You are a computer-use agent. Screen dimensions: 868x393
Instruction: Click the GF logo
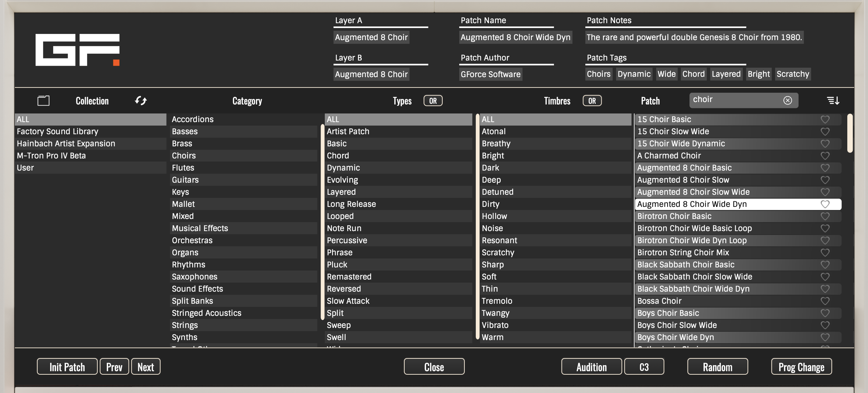[x=77, y=50]
